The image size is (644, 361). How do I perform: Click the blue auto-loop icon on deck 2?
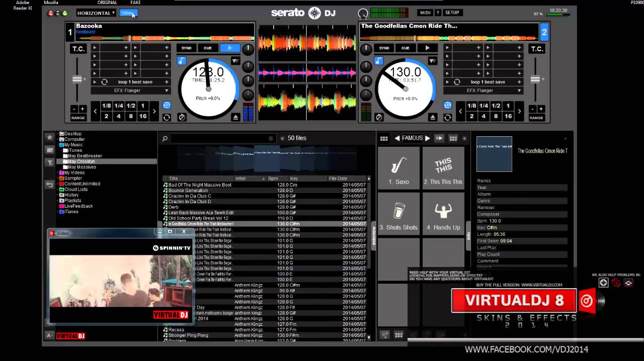447,105
